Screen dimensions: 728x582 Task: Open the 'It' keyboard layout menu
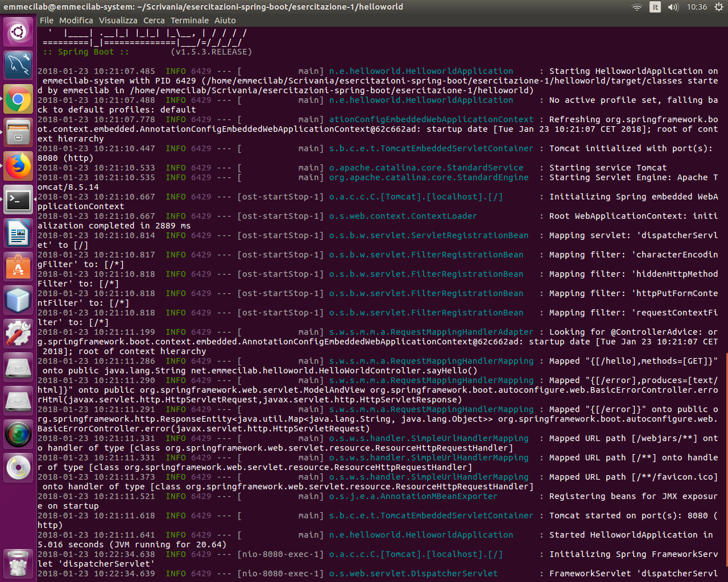coord(655,7)
